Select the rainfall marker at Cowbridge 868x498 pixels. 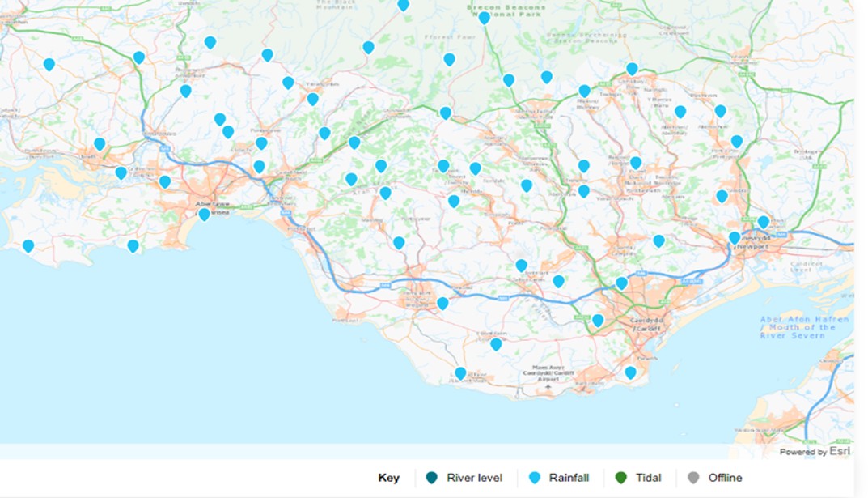[x=497, y=344]
